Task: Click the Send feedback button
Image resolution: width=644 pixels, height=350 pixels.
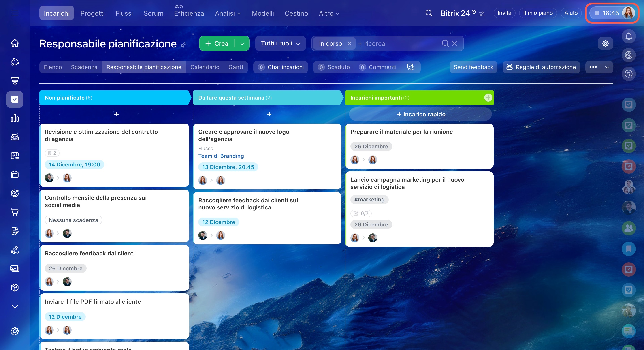Action: coord(473,67)
